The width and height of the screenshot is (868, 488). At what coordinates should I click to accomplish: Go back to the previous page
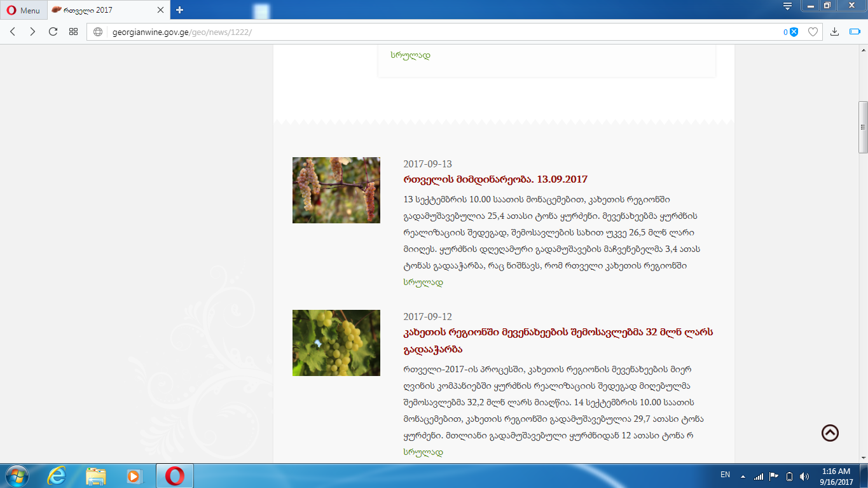[13, 32]
